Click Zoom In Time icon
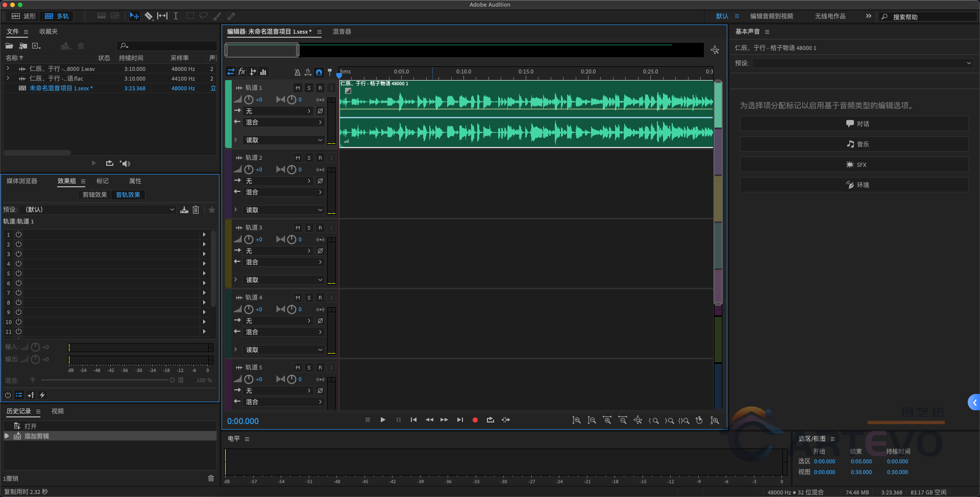 [607, 420]
